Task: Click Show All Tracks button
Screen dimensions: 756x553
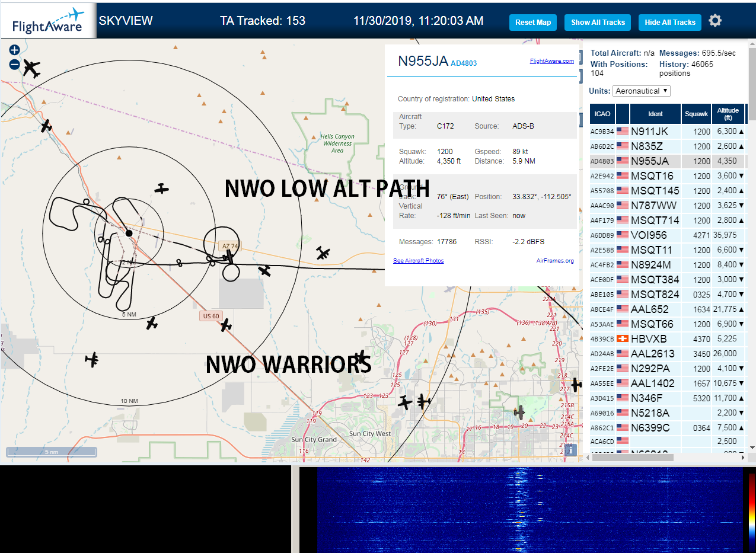Action: (x=598, y=23)
